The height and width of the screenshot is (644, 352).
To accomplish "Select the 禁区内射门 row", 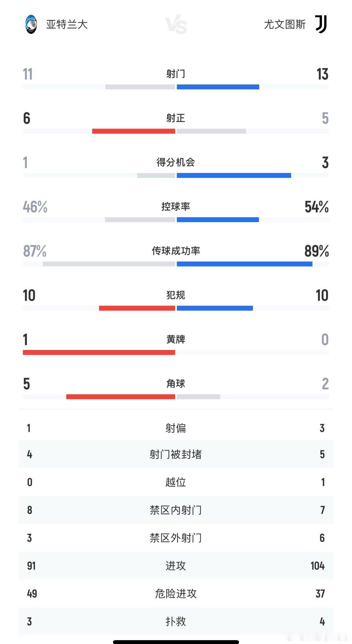I will point(176,510).
